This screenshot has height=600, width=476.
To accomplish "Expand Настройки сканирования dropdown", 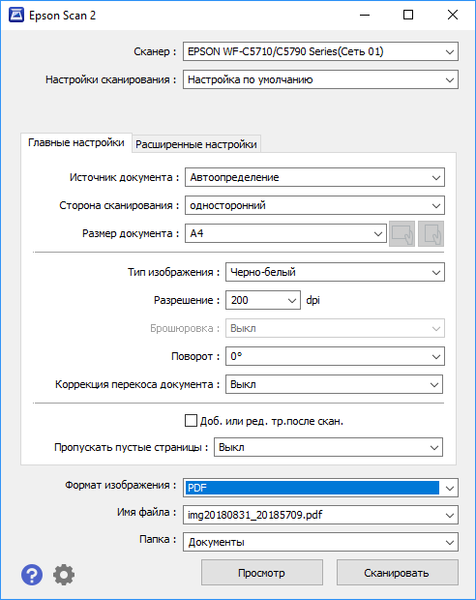I will click(321, 80).
